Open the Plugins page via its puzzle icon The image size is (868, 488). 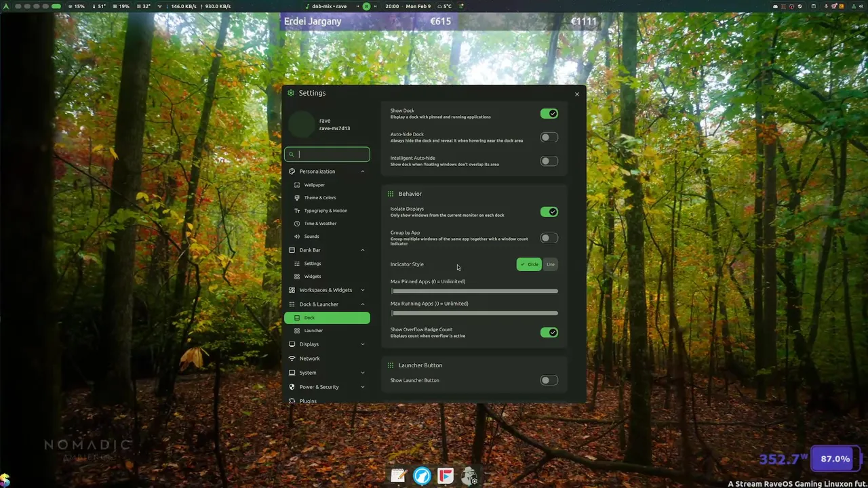[x=292, y=401]
